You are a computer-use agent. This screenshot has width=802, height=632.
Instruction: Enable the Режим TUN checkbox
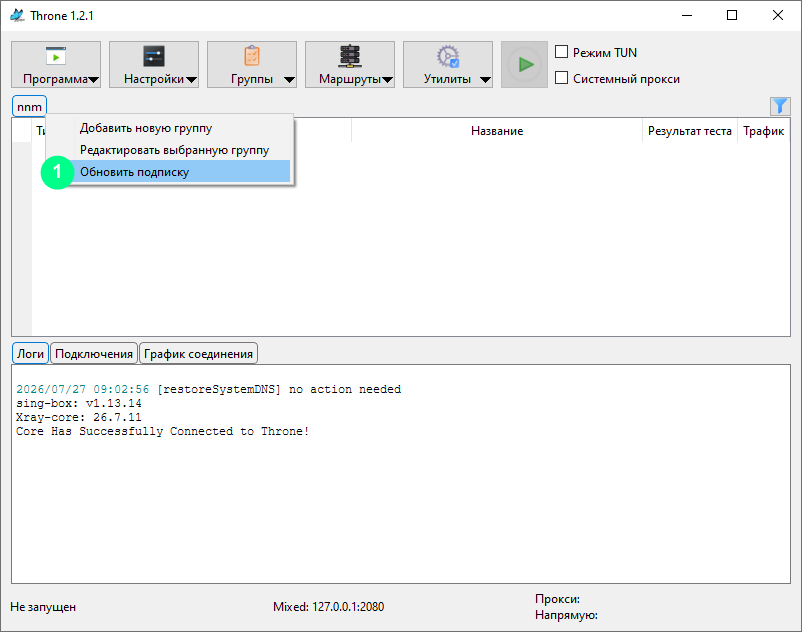pyautogui.click(x=562, y=52)
